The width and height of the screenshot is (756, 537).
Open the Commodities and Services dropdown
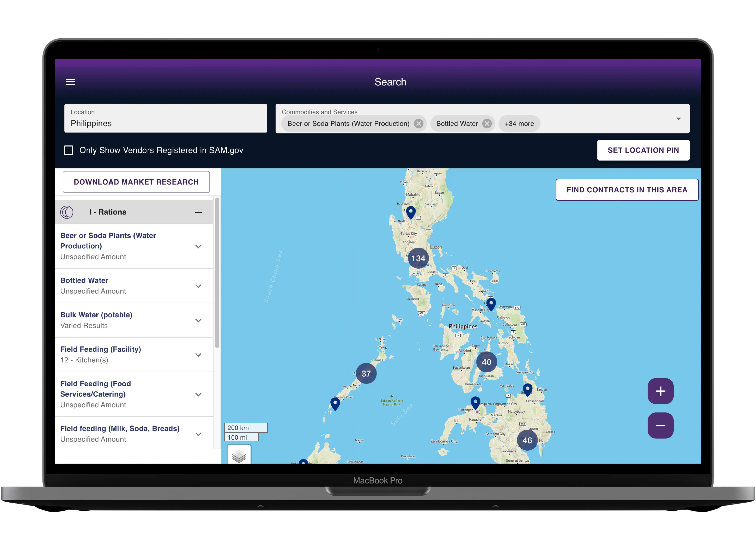tap(678, 118)
